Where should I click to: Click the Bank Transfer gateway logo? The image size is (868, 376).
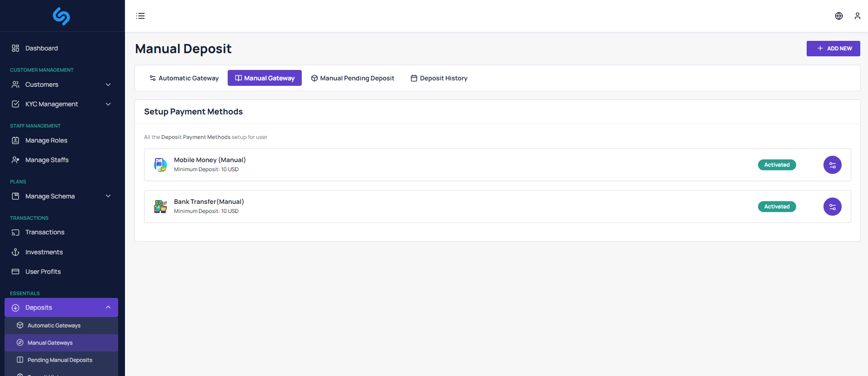point(160,207)
